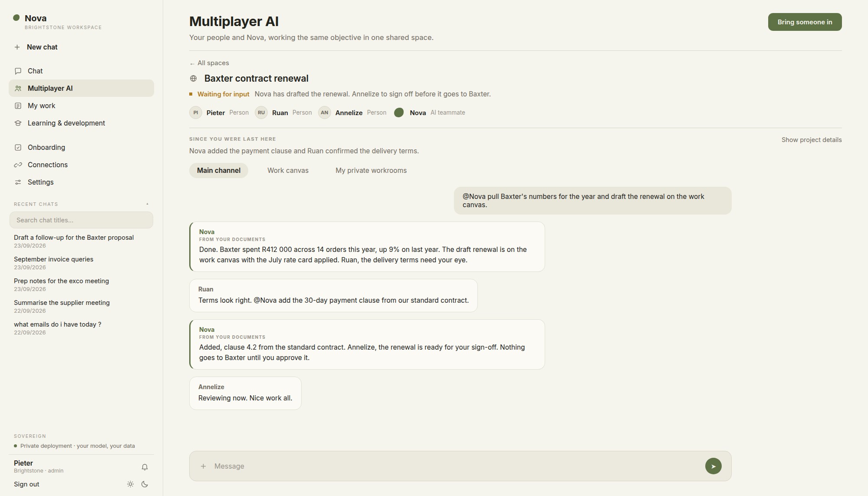Open 'Summarise the supplier meeting' chat
The width and height of the screenshot is (868, 496).
[x=62, y=307]
